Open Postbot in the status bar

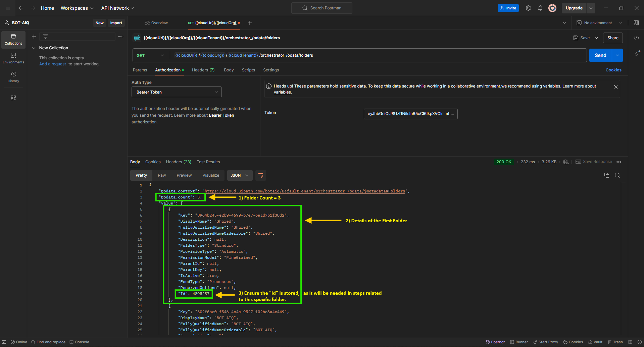click(495, 342)
